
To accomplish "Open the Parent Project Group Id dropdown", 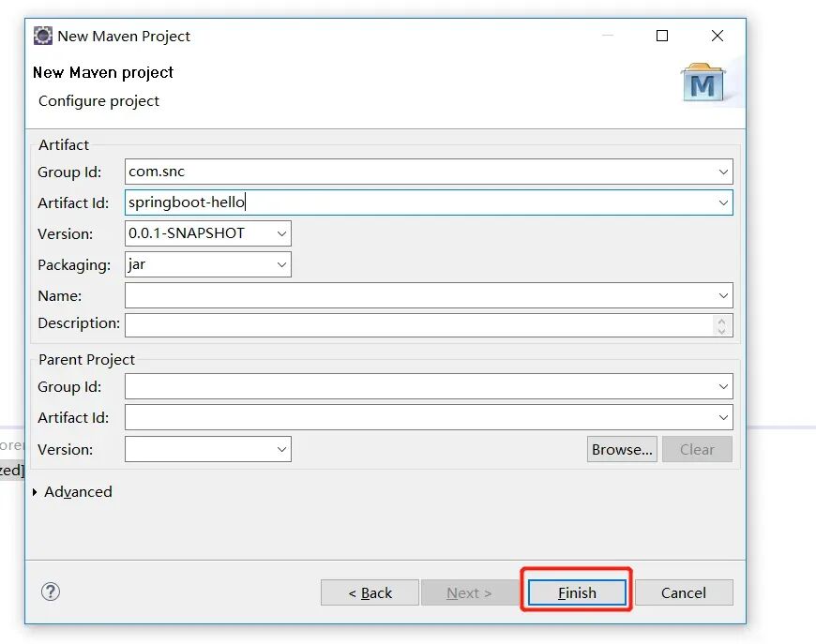I will tap(723, 386).
